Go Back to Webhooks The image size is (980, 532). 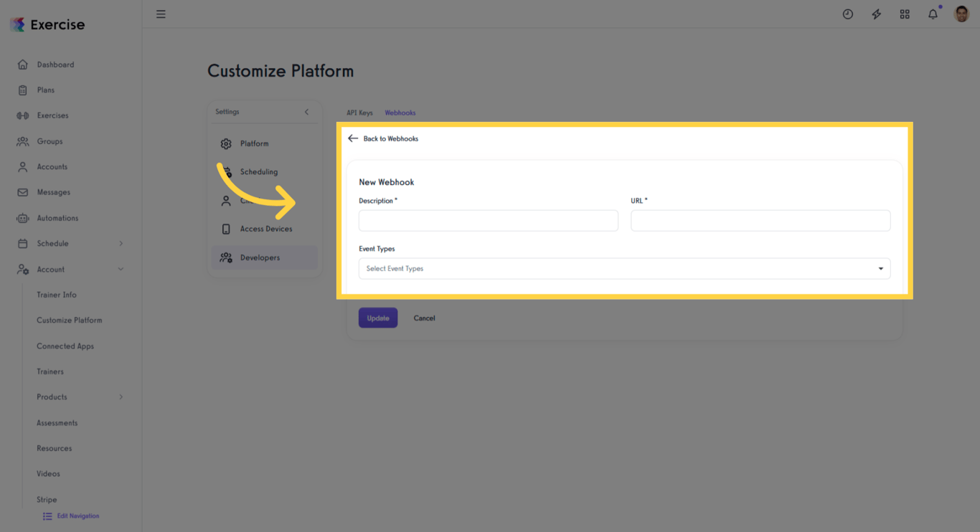(383, 138)
